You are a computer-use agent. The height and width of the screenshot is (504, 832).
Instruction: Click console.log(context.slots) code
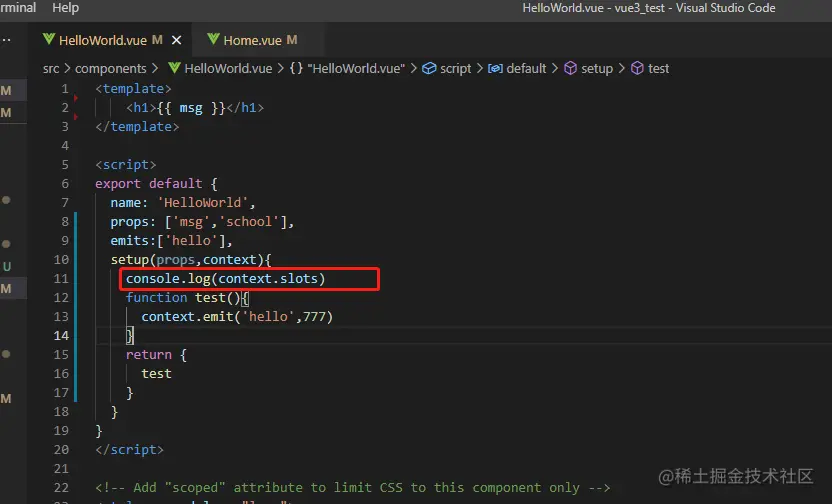(x=226, y=279)
